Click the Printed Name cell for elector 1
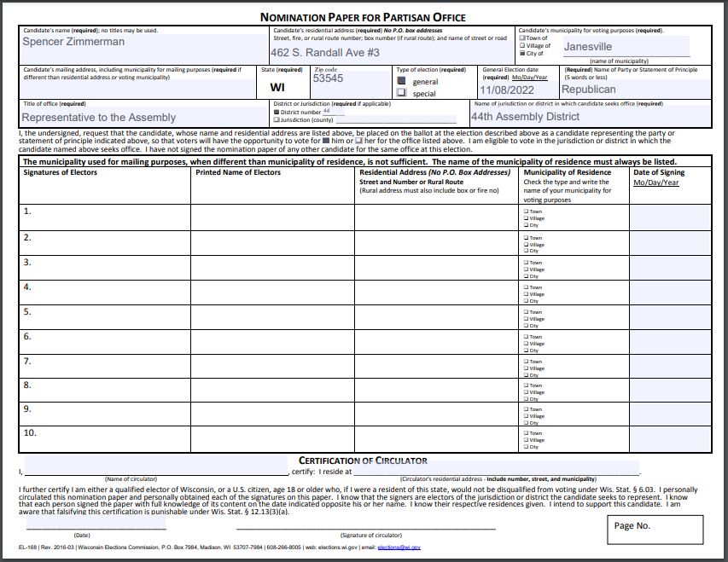 pos(272,217)
